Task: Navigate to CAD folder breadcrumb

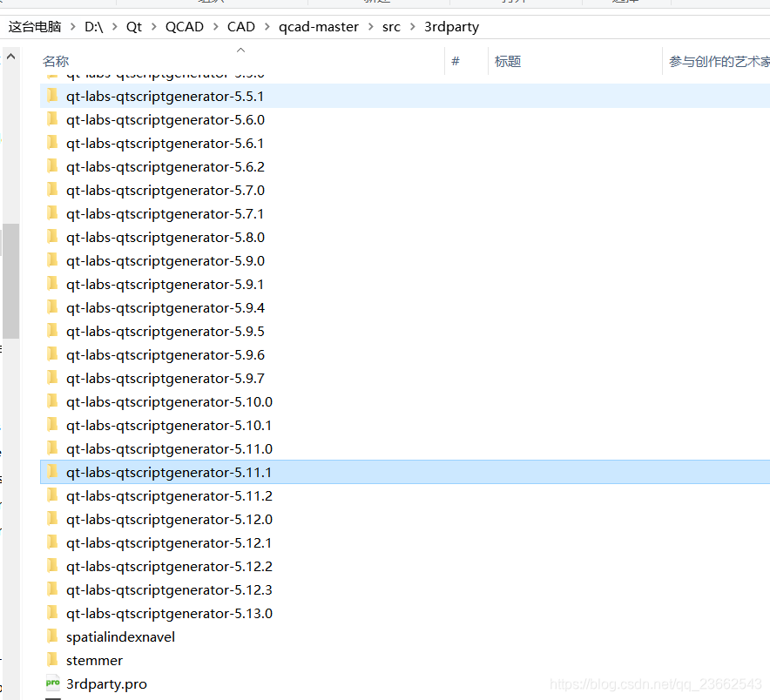Action: [x=241, y=26]
